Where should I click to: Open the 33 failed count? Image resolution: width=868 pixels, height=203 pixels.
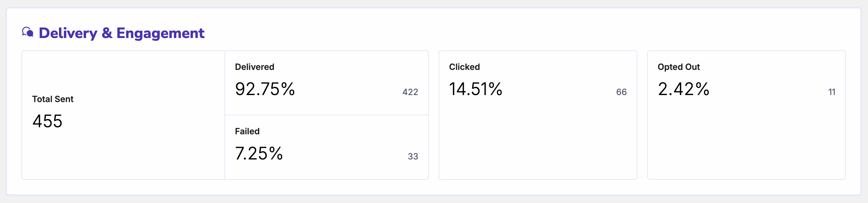click(x=413, y=156)
